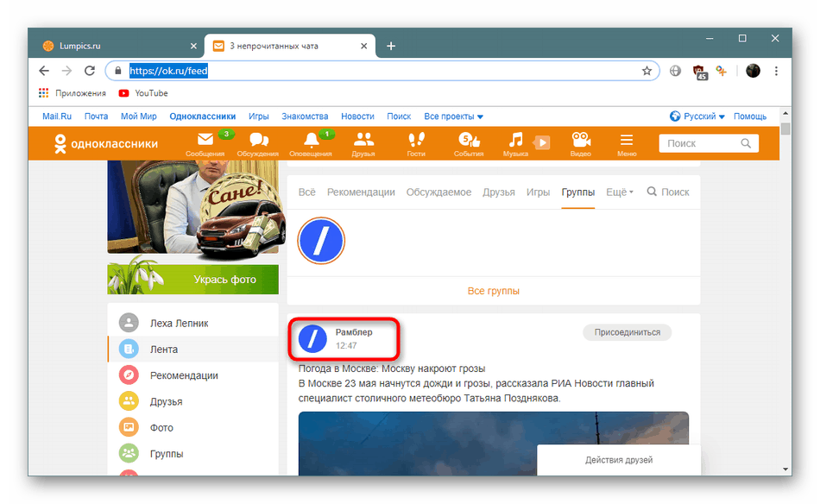Expand the Ещё dropdown in feed tabs

tap(620, 192)
